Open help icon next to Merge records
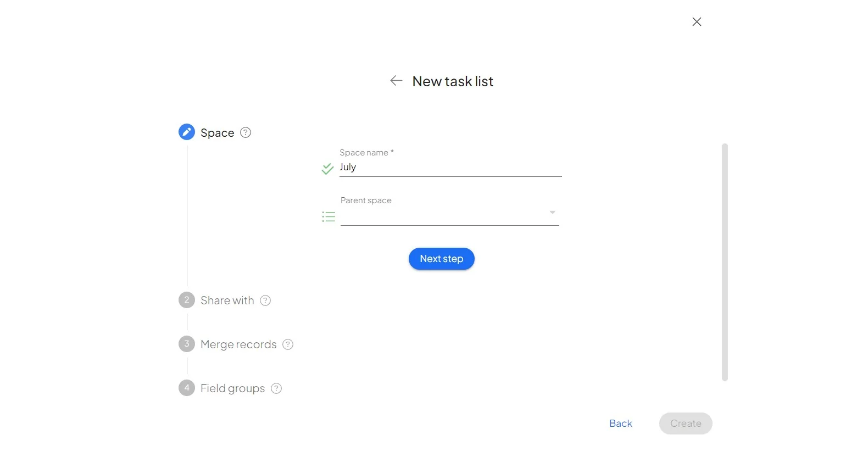This screenshot has height=457, width=868. pyautogui.click(x=288, y=344)
